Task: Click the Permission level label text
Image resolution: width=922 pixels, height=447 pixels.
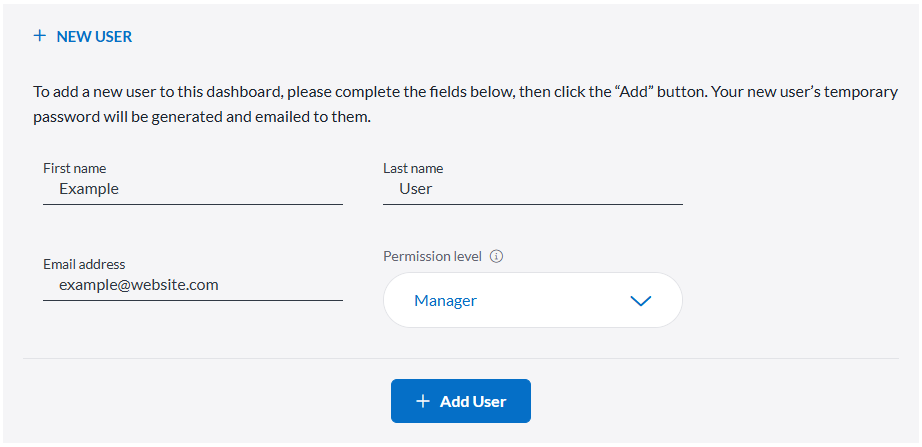Action: pyautogui.click(x=432, y=256)
